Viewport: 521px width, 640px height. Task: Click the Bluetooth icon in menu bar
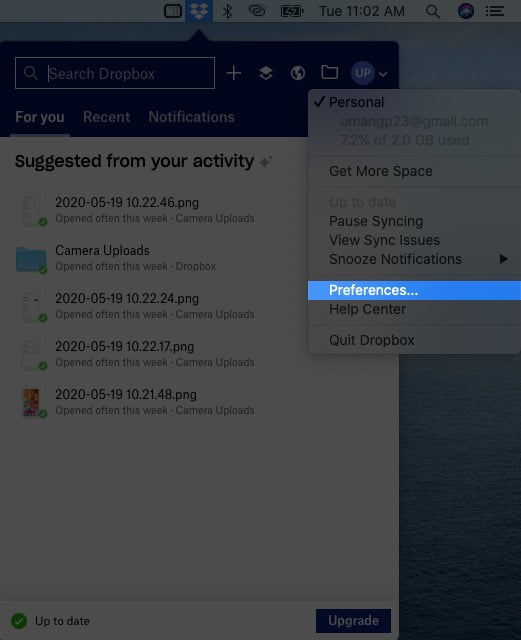tap(227, 11)
